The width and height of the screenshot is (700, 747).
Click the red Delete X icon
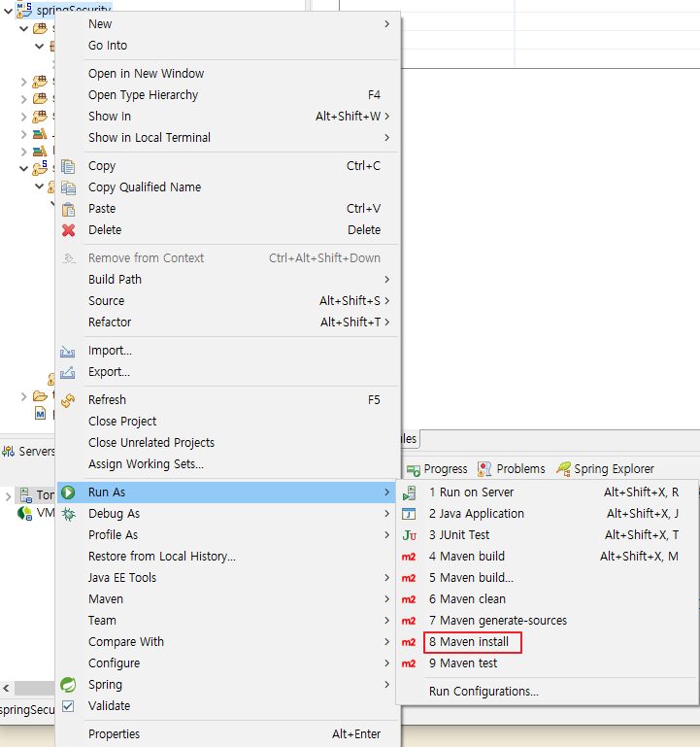pyautogui.click(x=68, y=230)
